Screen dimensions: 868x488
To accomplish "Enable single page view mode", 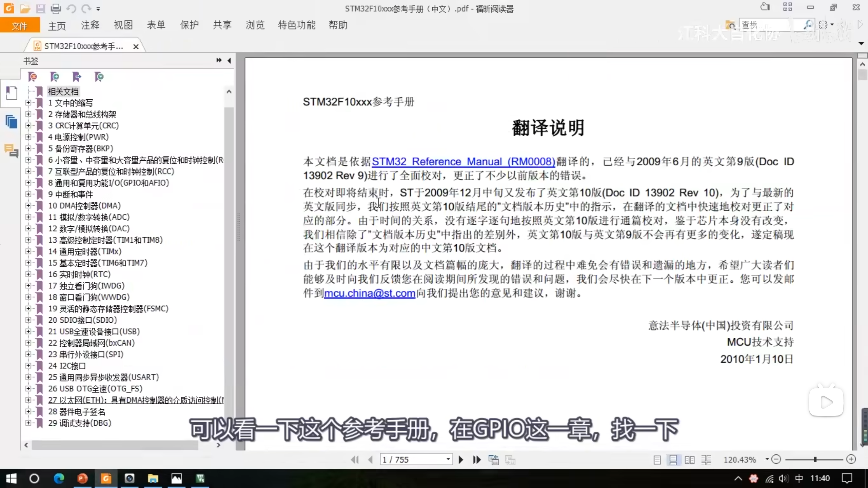I will click(x=657, y=460).
